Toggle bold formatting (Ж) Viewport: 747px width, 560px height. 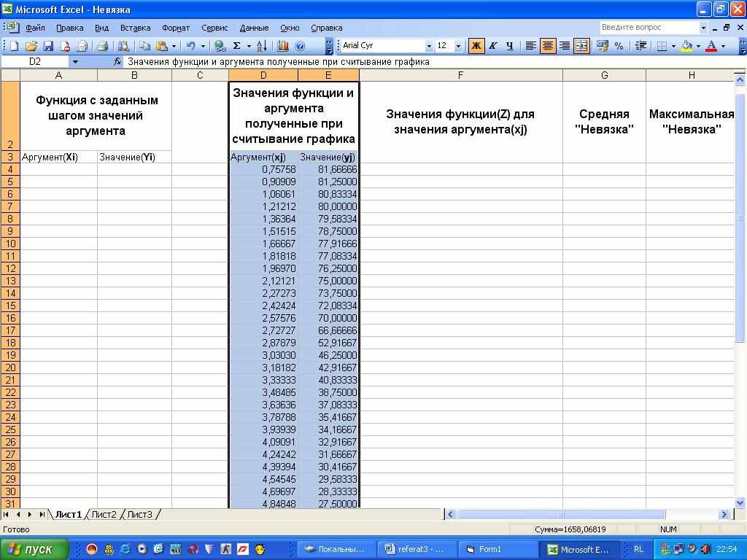click(476, 46)
